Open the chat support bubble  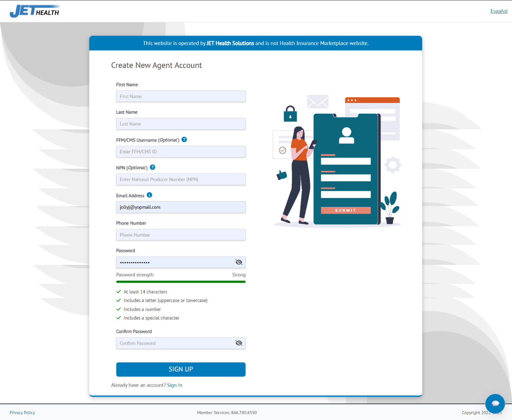tap(495, 404)
